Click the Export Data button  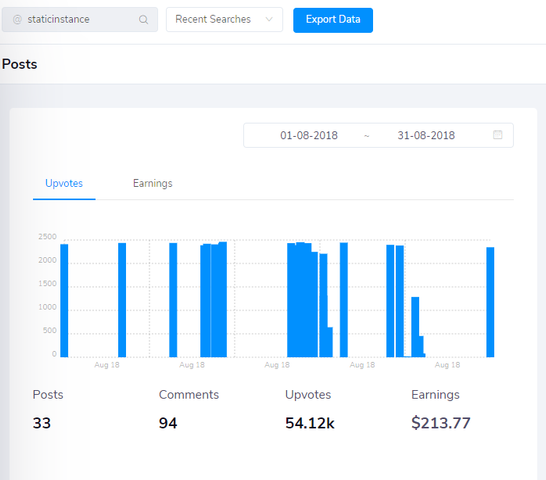(x=333, y=20)
